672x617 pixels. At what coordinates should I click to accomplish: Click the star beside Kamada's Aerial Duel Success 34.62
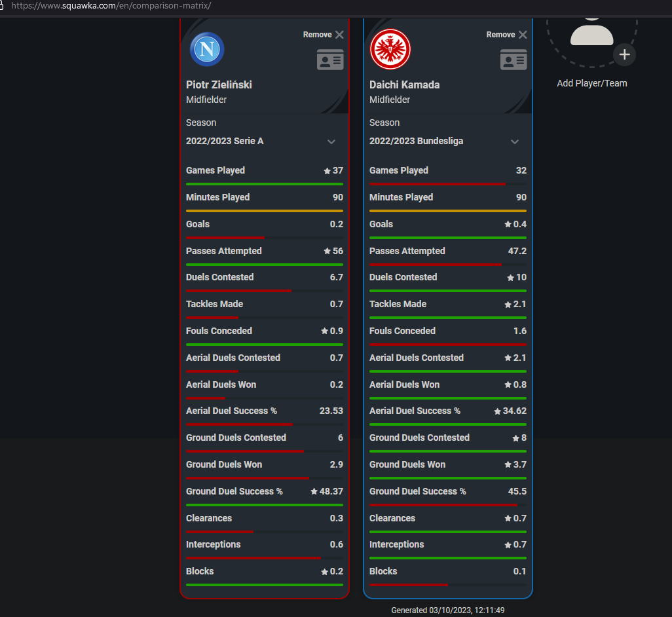point(497,411)
